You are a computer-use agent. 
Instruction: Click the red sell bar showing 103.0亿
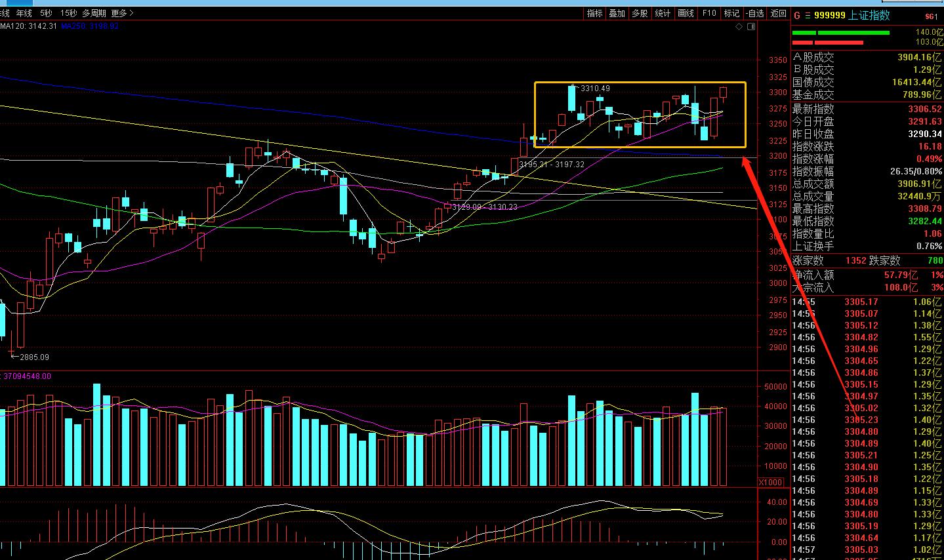coord(828,43)
